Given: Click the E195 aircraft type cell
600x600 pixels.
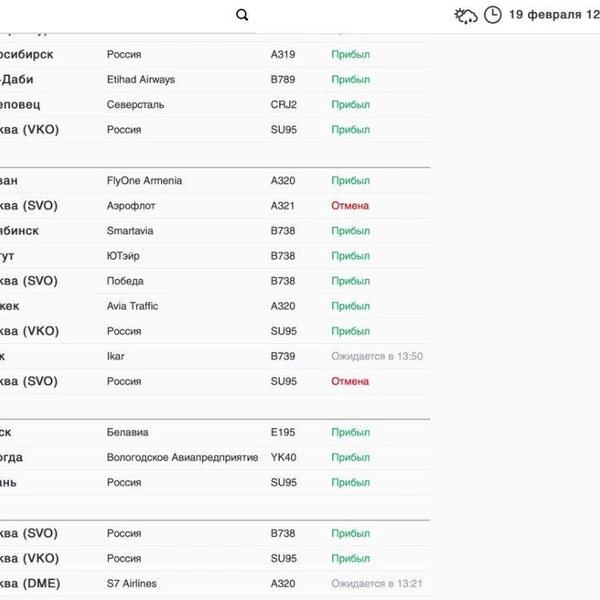Looking at the screenshot, I should [283, 433].
